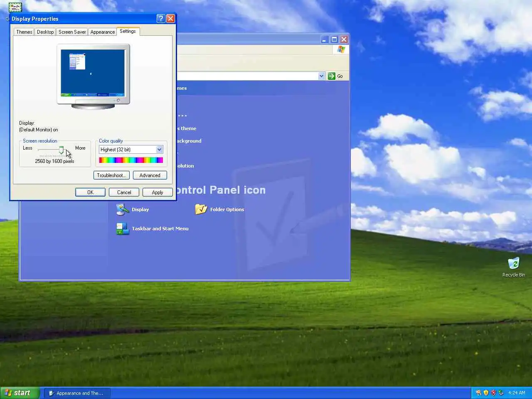Image resolution: width=532 pixels, height=399 pixels.
Task: Click the Apply button
Action: tap(158, 192)
